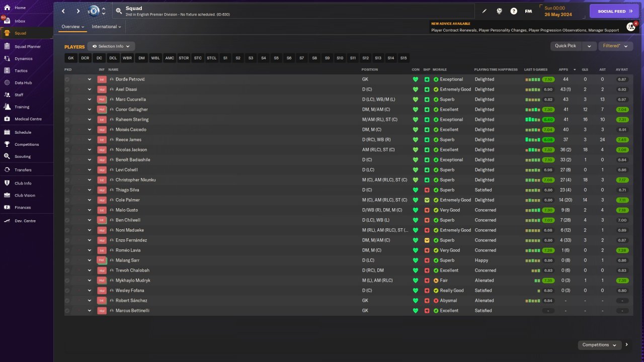The height and width of the screenshot is (362, 644).
Task: Go forward with the right arrow
Action: coord(78,11)
